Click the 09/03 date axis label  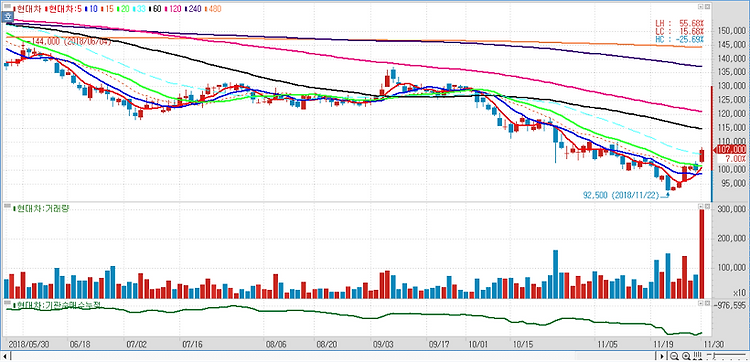click(x=383, y=343)
